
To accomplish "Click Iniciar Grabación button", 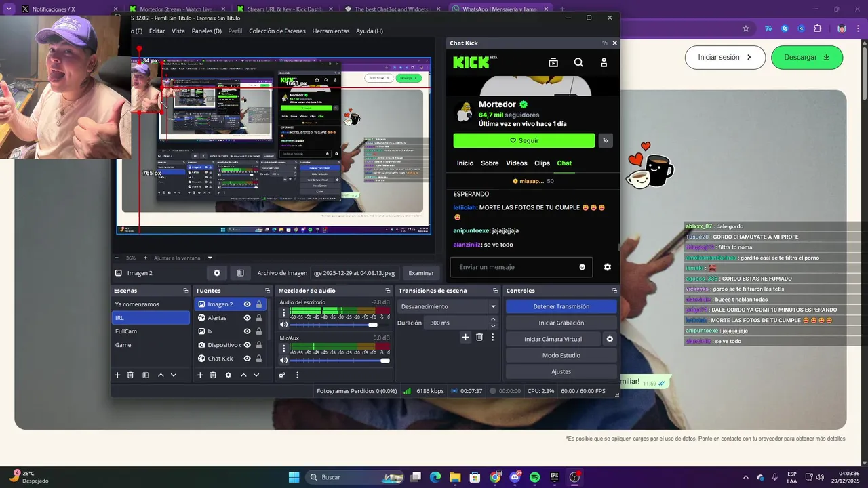I will (x=561, y=323).
